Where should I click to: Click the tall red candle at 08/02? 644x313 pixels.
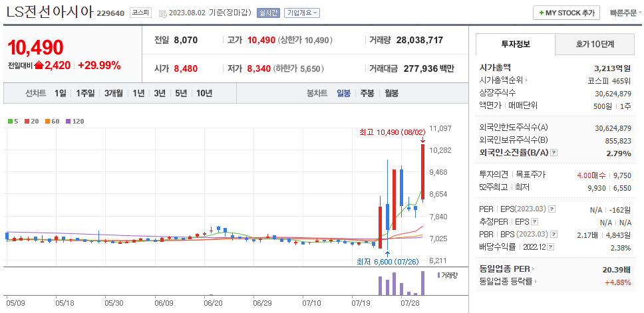point(422,172)
